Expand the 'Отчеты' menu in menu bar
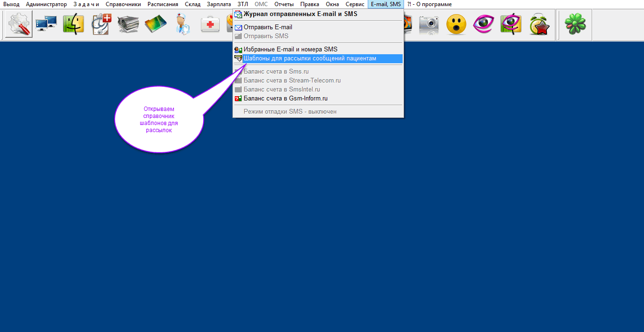 point(284,4)
